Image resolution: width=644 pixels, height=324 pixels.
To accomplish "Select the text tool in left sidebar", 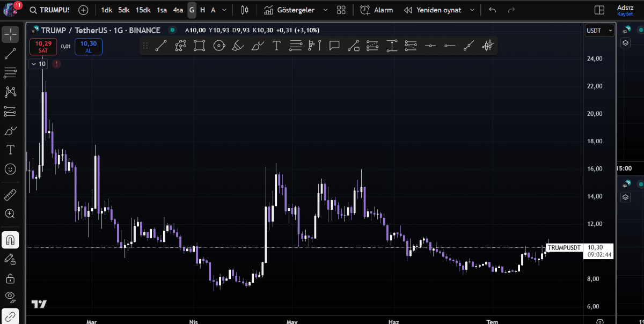I will (10, 150).
